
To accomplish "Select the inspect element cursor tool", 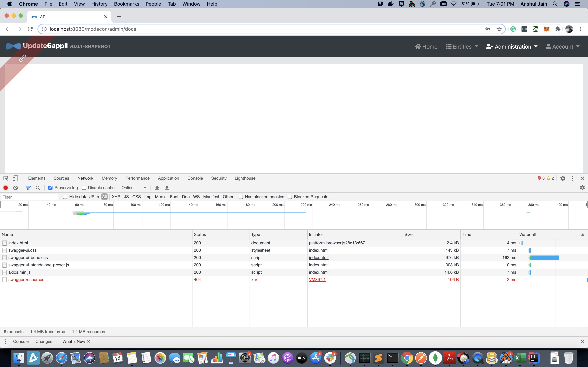I will 5,178.
